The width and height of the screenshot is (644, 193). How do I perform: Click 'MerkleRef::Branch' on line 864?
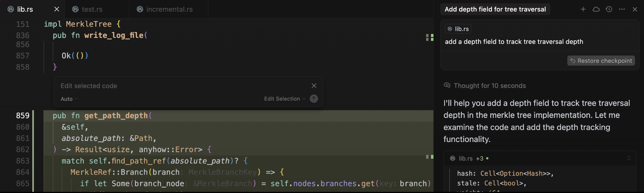coord(109,172)
